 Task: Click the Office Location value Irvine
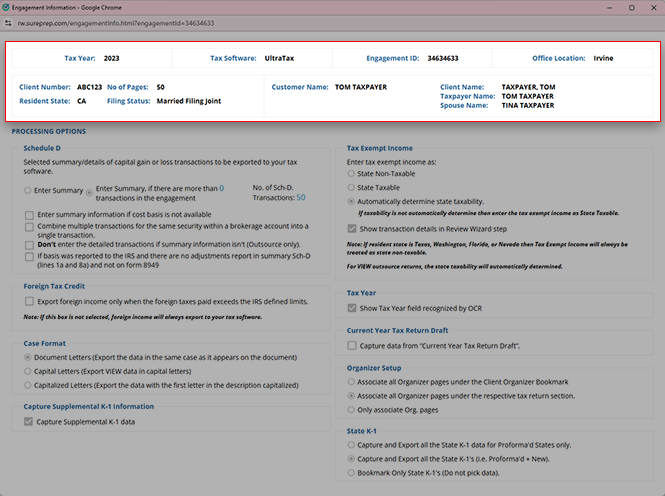click(x=603, y=58)
